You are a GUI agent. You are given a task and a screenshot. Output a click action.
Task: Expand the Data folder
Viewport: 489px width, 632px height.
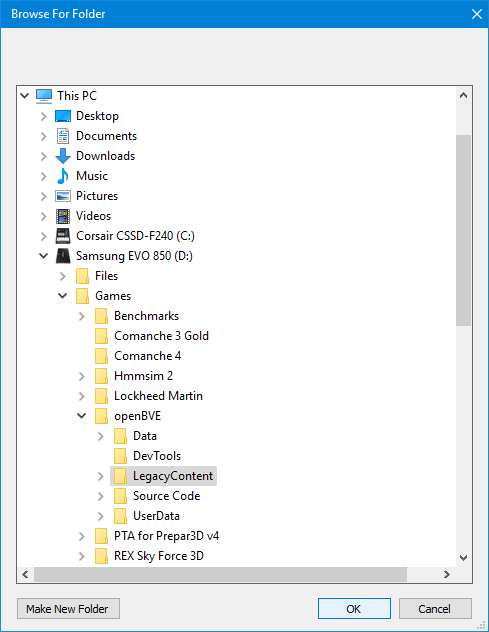click(x=101, y=437)
